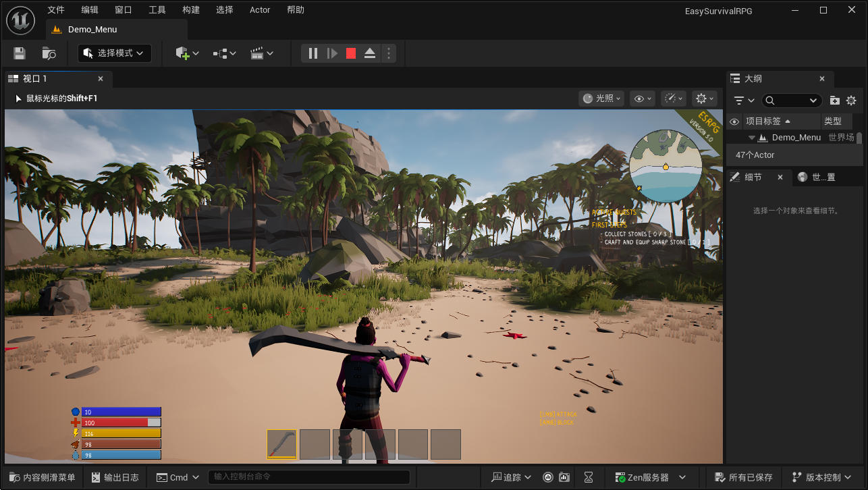Image resolution: width=868 pixels, height=490 pixels.
Task: Collapse the Demo_Menu tree row
Action: point(752,138)
